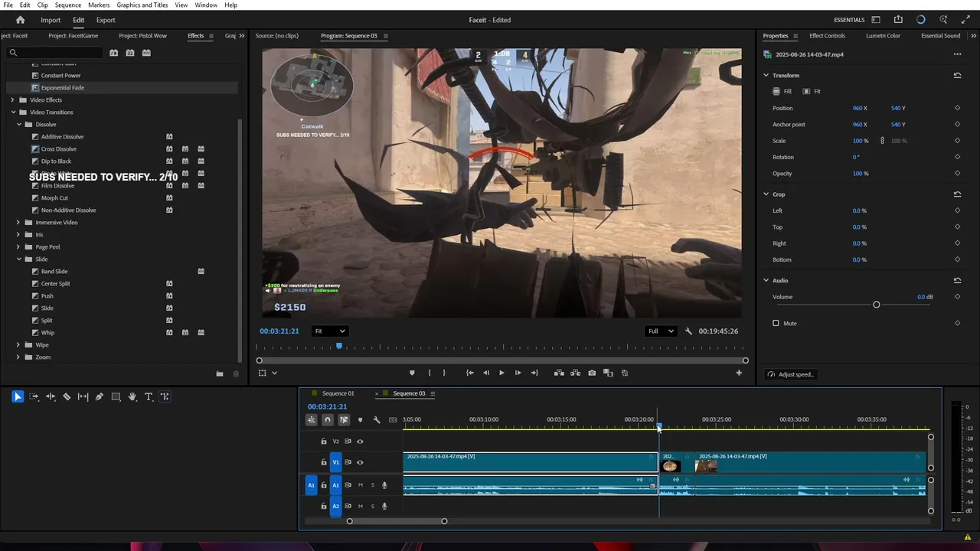The image size is (980, 551).
Task: Collapse the Audio section
Action: pos(766,281)
